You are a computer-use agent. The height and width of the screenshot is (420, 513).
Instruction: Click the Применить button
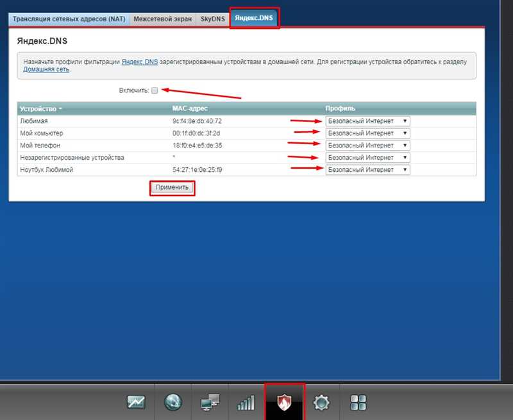point(172,187)
